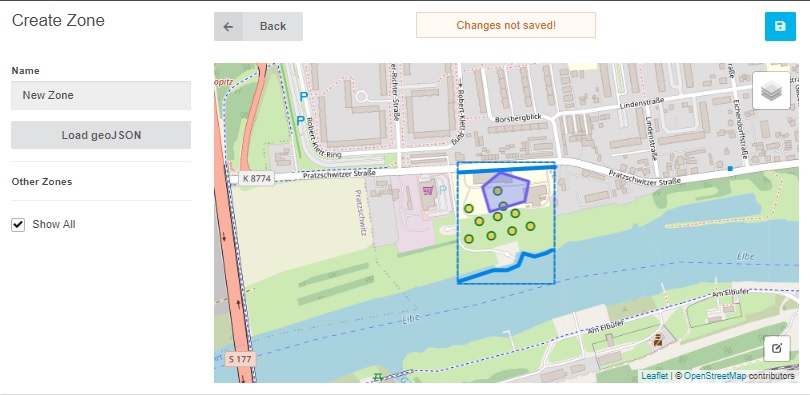Click the Name input field
This screenshot has width=810, height=395.
[101, 96]
